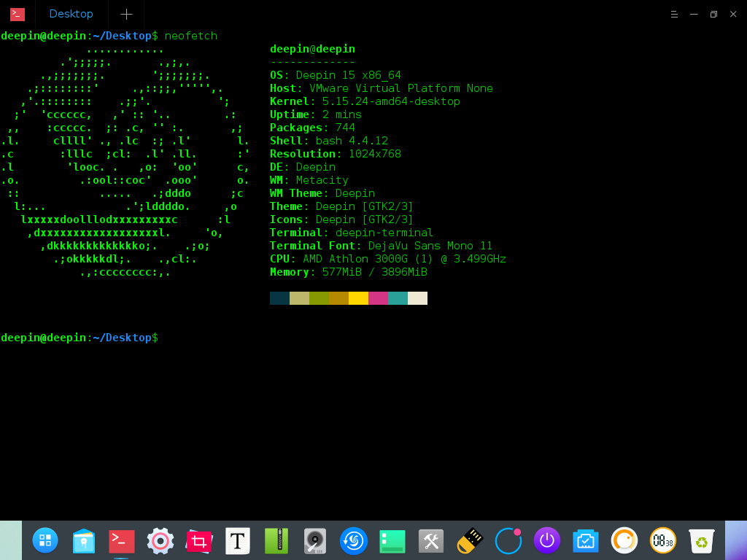Viewport: 747px width, 560px height.
Task: Click the Terminal icon in the dock
Action: tap(122, 541)
